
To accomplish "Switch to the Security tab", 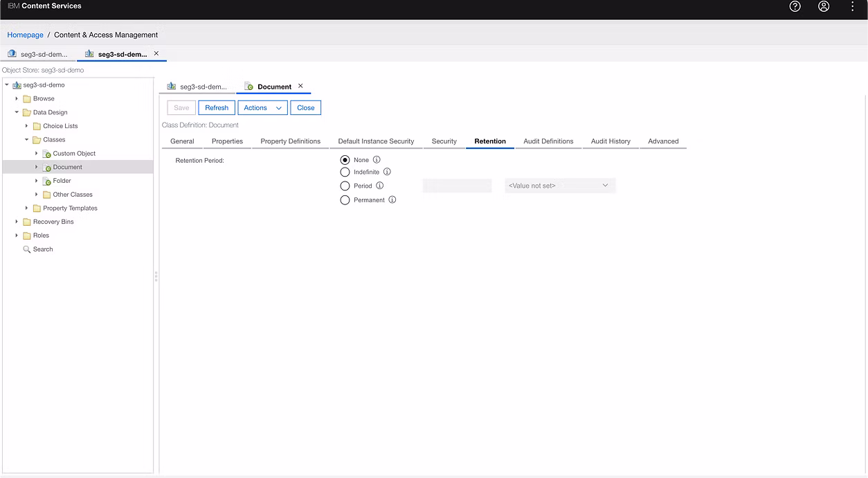I will (x=444, y=141).
